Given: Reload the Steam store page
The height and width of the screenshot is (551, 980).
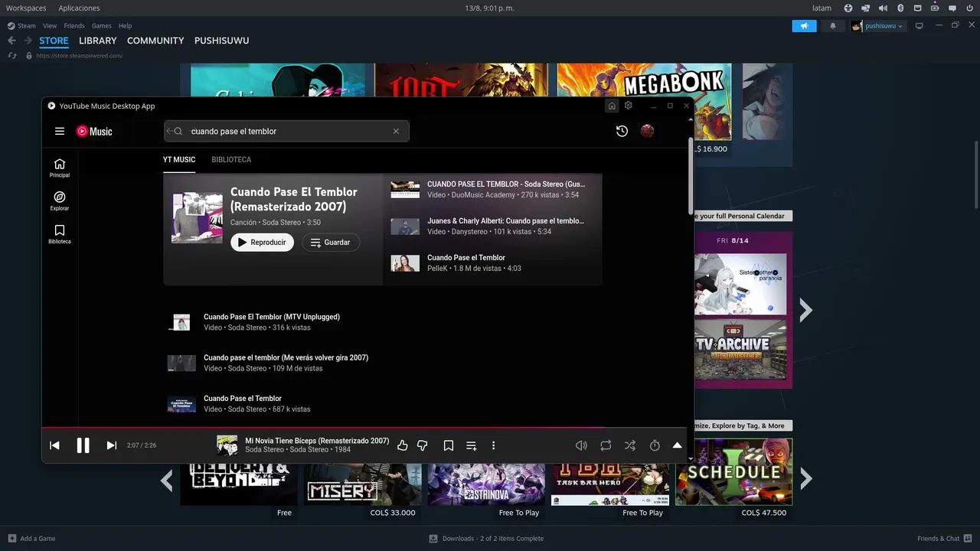Looking at the screenshot, I should pyautogui.click(x=12, y=56).
